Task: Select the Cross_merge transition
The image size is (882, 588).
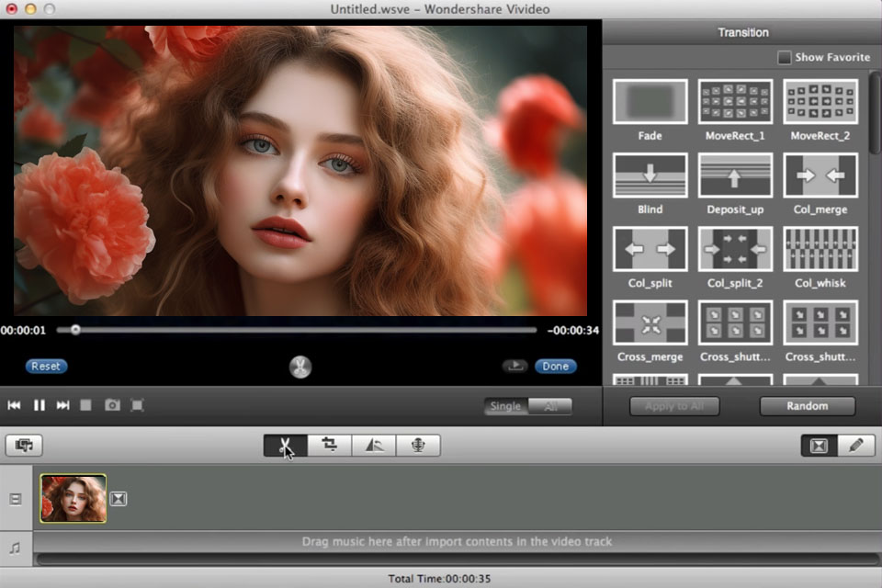Action: coord(650,322)
